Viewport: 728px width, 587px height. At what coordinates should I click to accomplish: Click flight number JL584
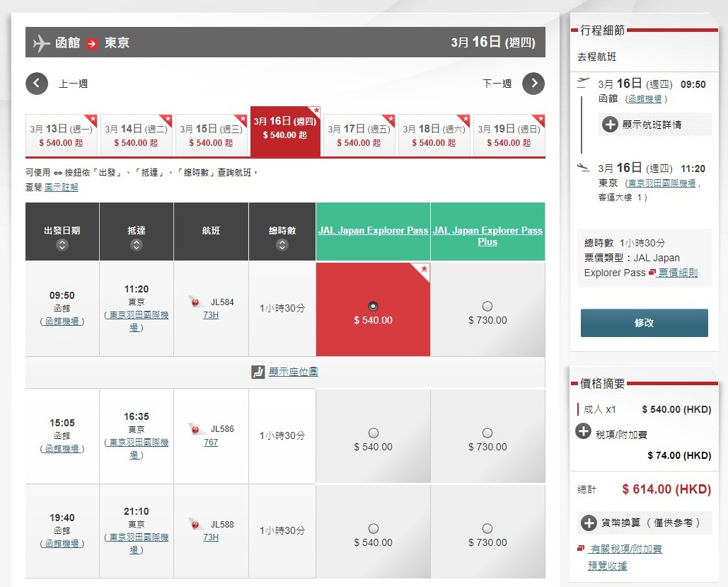[222, 302]
